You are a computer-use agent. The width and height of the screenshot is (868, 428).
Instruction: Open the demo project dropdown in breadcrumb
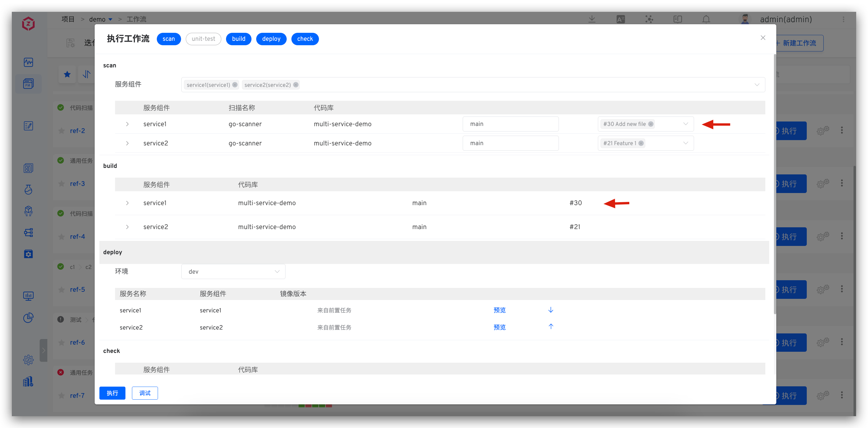click(x=101, y=19)
